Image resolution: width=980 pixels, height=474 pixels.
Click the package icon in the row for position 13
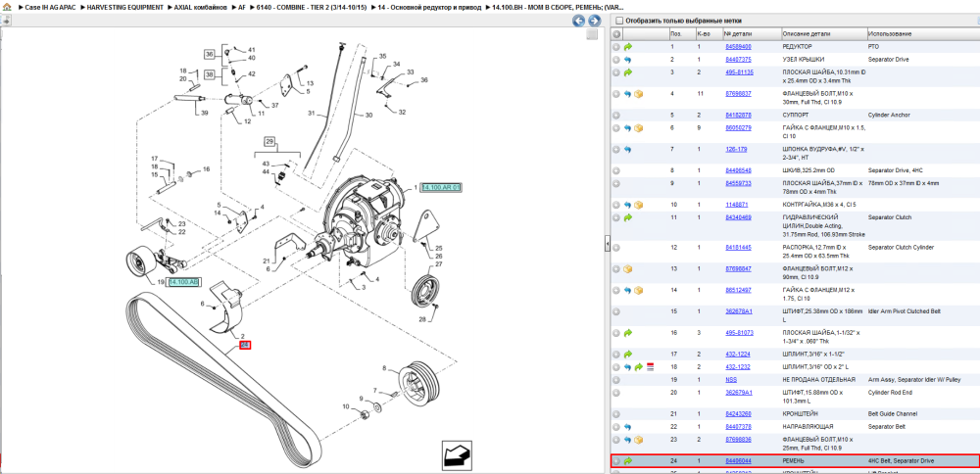point(628,268)
